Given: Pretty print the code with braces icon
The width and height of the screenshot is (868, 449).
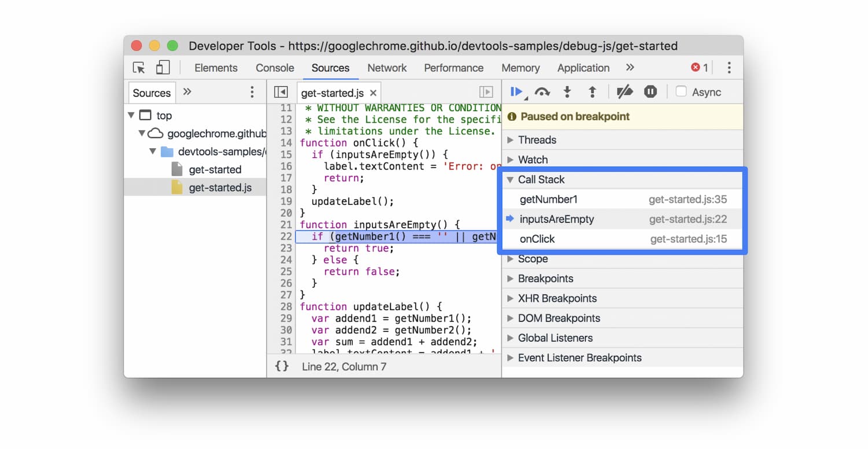Looking at the screenshot, I should click(x=282, y=366).
